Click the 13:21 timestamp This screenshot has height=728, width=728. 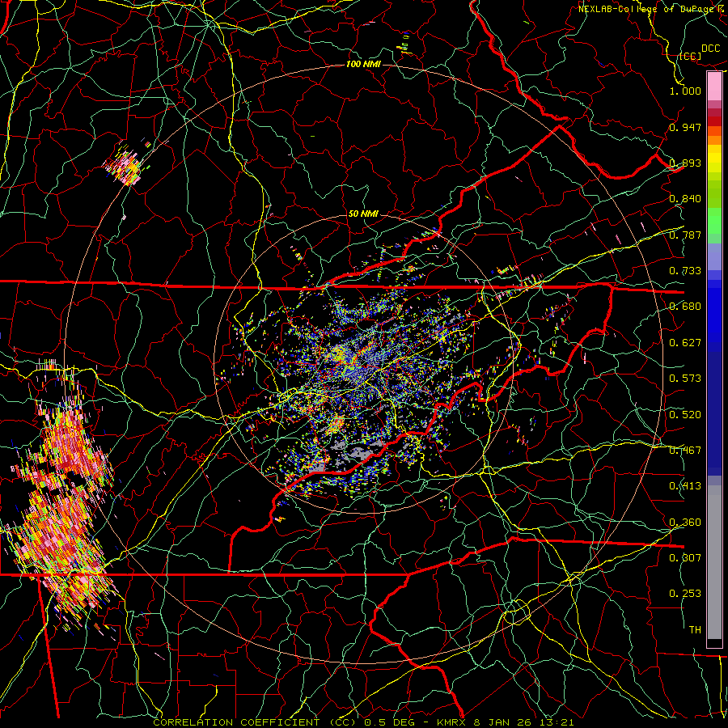(557, 722)
